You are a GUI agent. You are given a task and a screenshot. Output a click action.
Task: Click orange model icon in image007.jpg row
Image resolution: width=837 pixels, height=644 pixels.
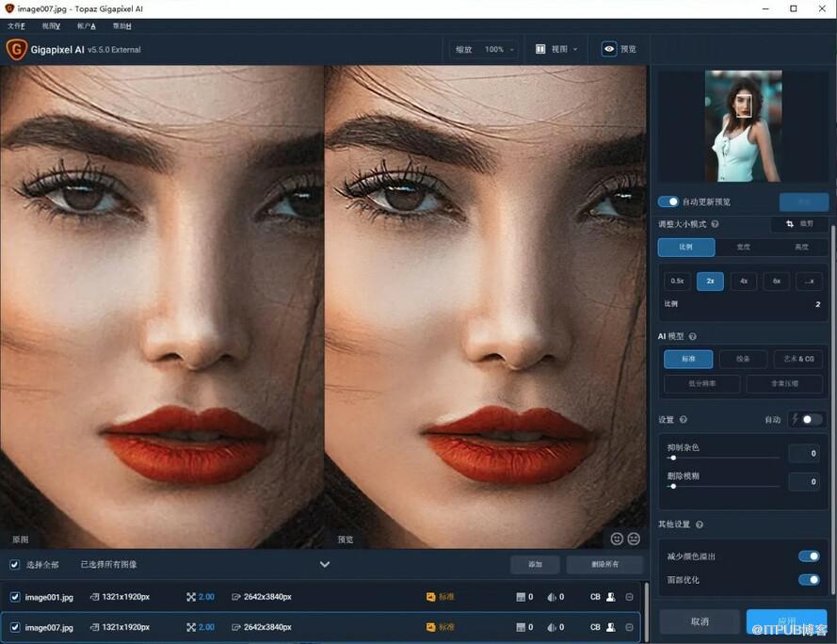click(431, 627)
